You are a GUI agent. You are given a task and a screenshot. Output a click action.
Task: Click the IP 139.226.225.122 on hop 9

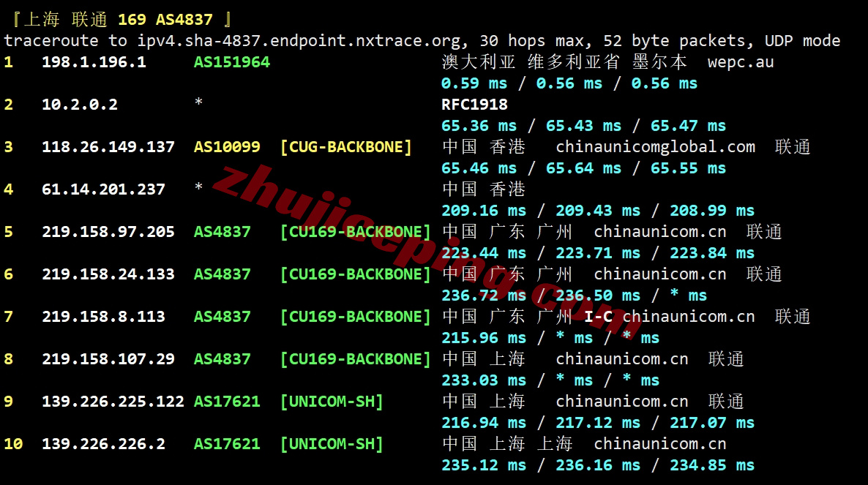coord(113,402)
